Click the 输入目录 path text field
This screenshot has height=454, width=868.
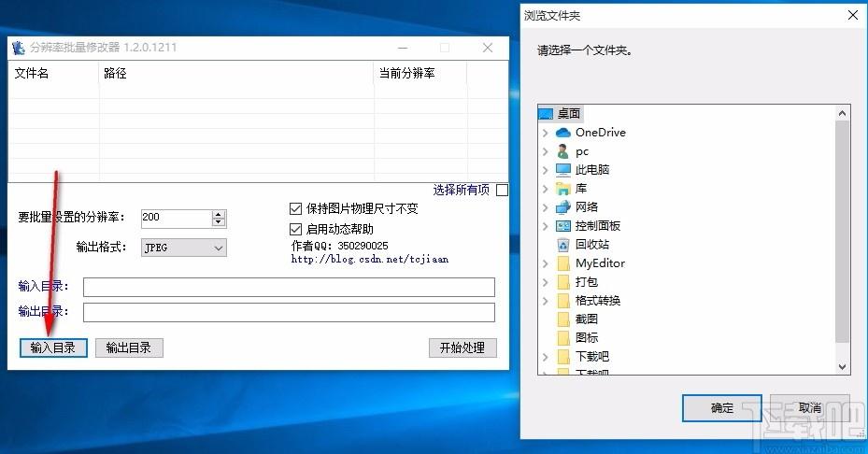point(289,288)
